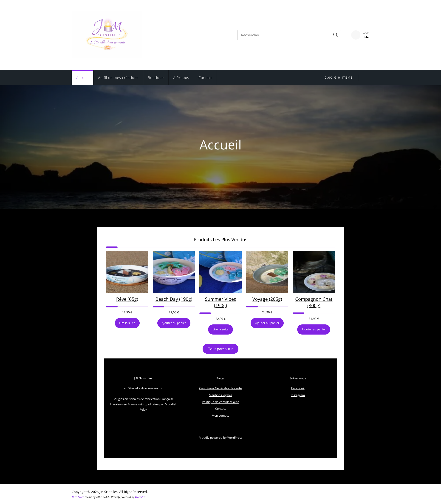441x504 pixels.
Task: Go to the Accueil menu tab
Action: tap(82, 77)
